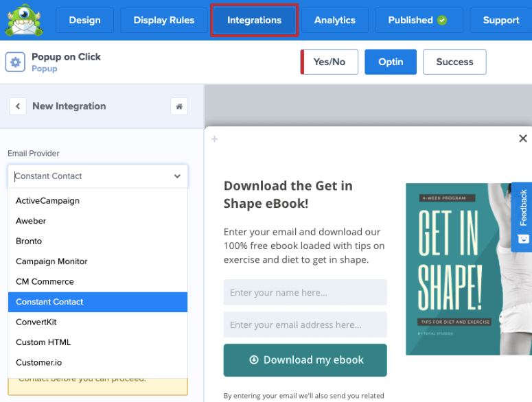Click the popup description paragraph
The image size is (532, 402).
click(x=304, y=246)
